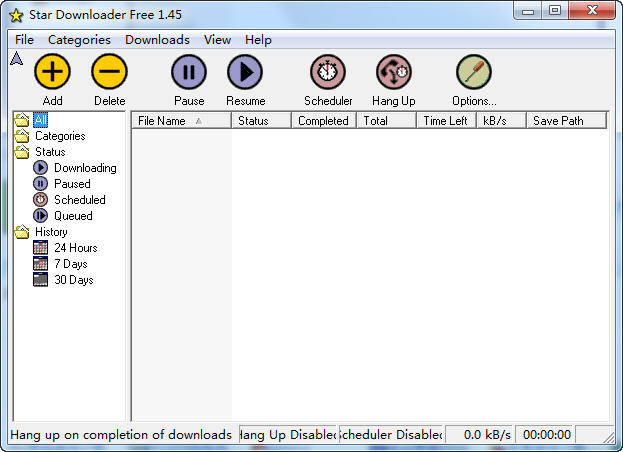Click the folder icon next to All
623x452 pixels.
click(x=22, y=120)
